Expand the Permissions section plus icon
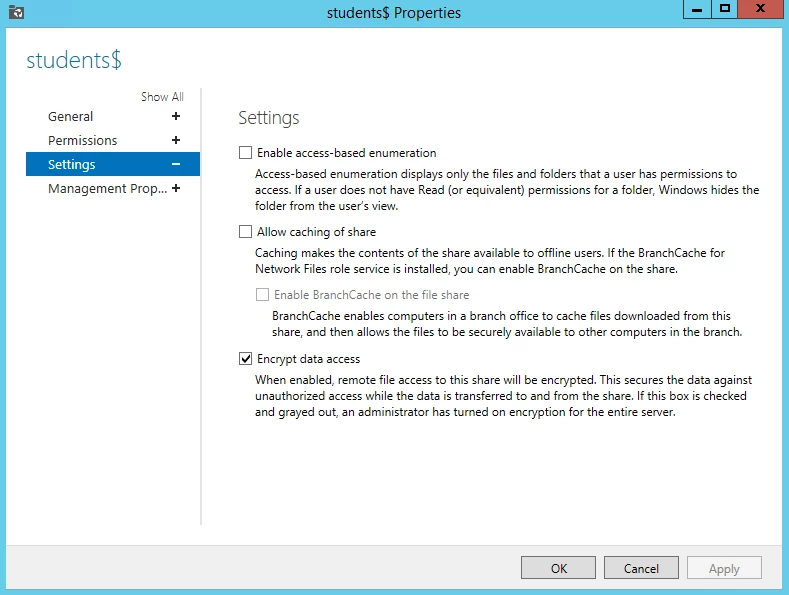 176,140
